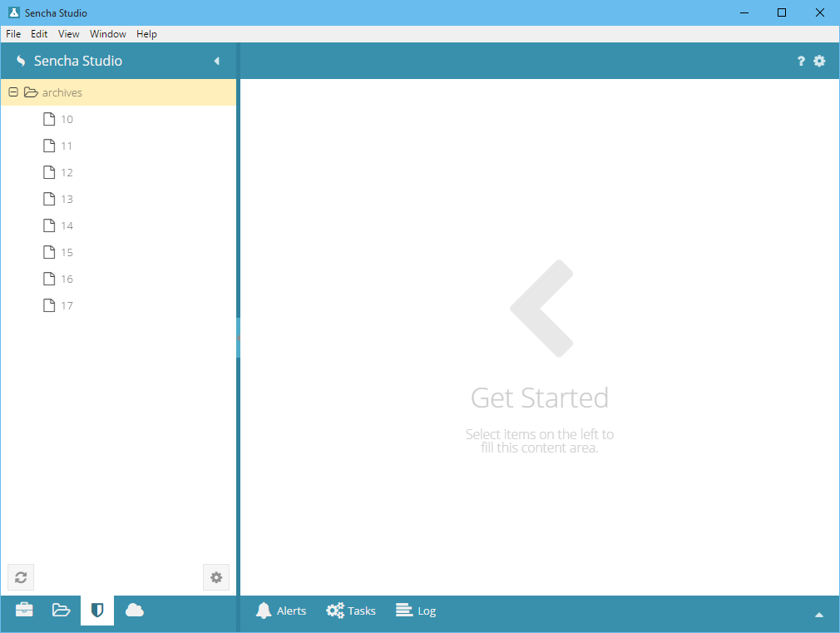840x633 pixels.
Task: Select file 13 in the tree
Action: 118,199
